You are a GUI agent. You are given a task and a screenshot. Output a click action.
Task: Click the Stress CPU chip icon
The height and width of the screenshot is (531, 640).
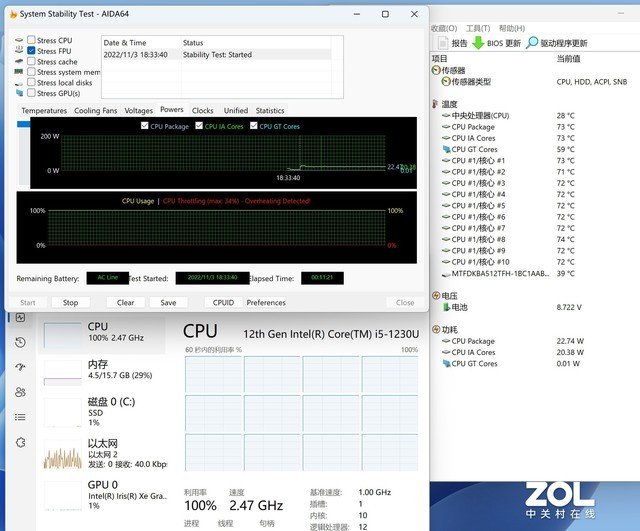pyautogui.click(x=19, y=40)
